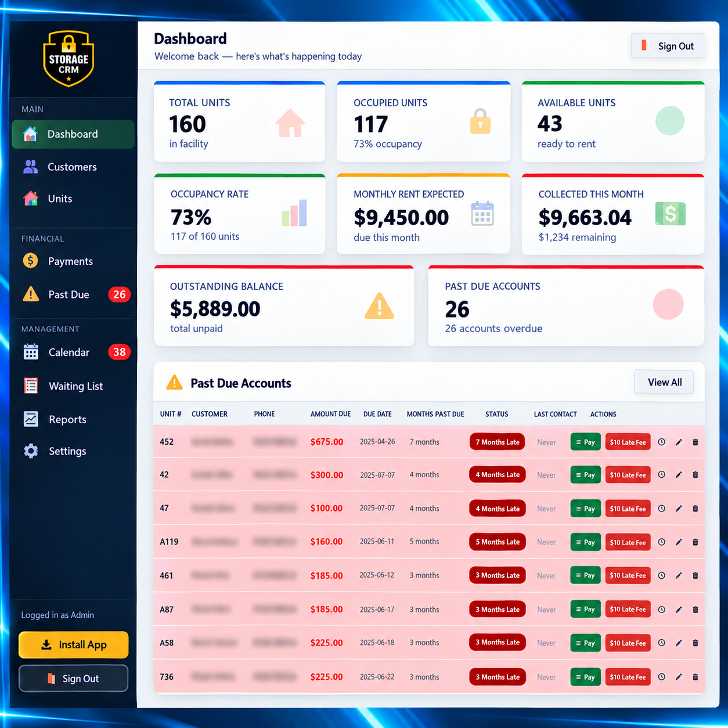Add $10 Late Fee to unit 461
This screenshot has width=728, height=728.
(x=628, y=575)
